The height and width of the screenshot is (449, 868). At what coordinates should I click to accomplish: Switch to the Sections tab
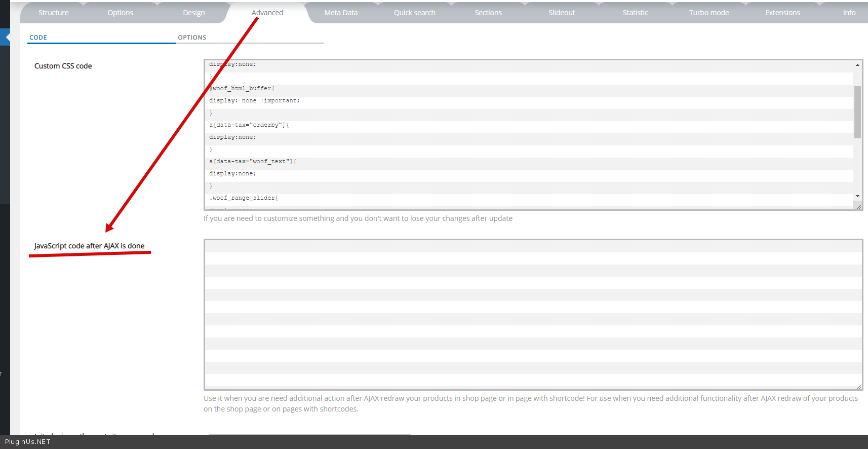(x=488, y=13)
